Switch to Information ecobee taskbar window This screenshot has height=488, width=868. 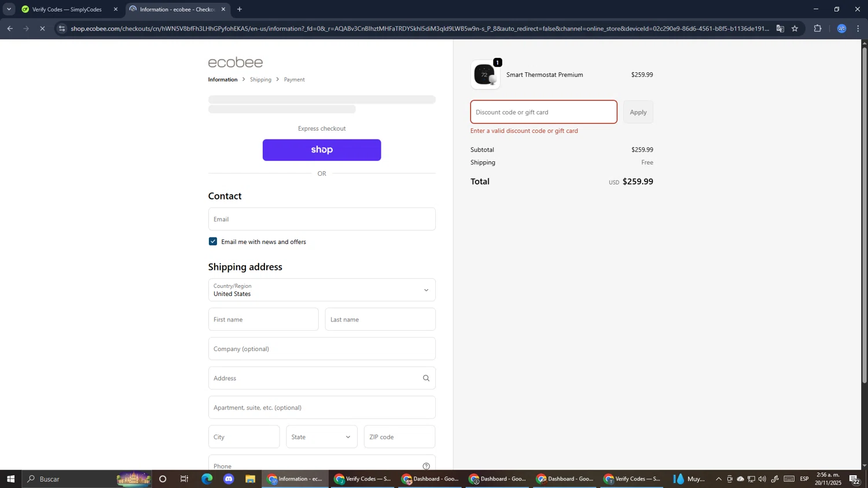tap(295, 479)
